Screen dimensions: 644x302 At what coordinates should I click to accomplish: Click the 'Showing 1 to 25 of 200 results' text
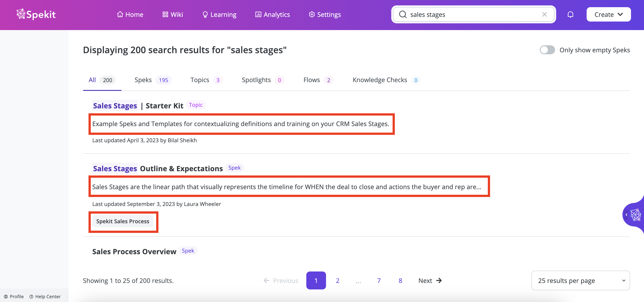[x=128, y=280]
